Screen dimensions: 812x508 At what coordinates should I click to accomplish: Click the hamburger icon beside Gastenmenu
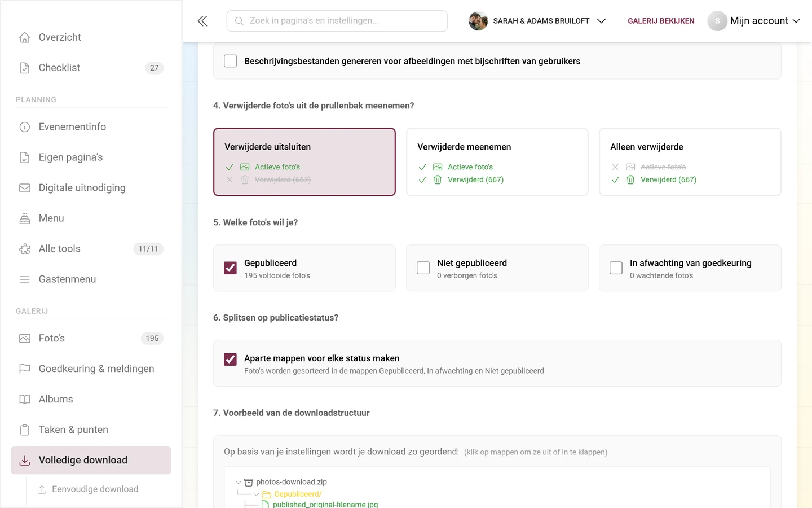[25, 279]
